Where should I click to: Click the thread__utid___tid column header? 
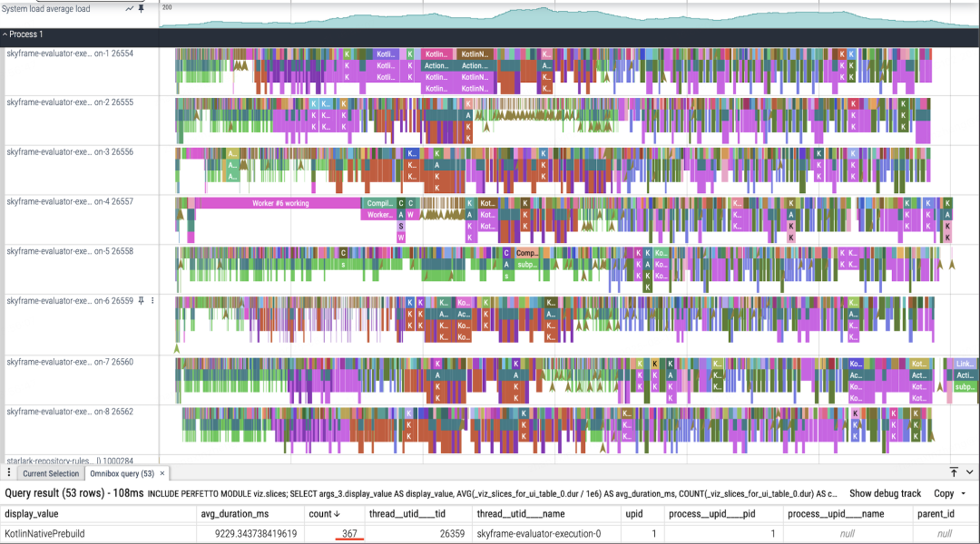407,514
